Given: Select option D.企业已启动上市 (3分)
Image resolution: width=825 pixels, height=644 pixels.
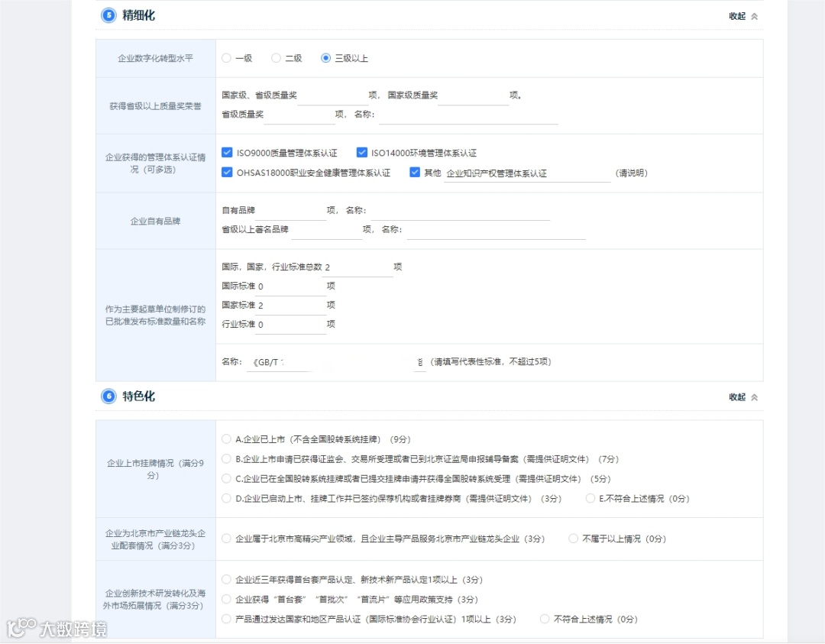Looking at the screenshot, I should pos(226,498).
